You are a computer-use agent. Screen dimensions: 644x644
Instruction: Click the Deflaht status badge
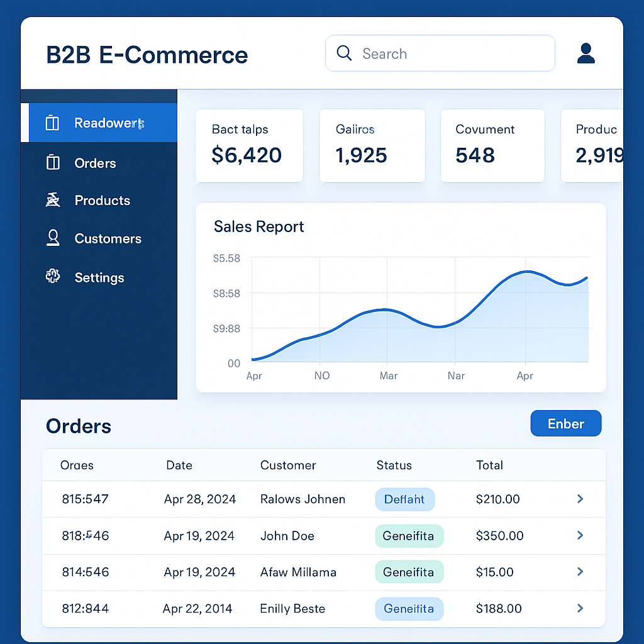(x=405, y=499)
